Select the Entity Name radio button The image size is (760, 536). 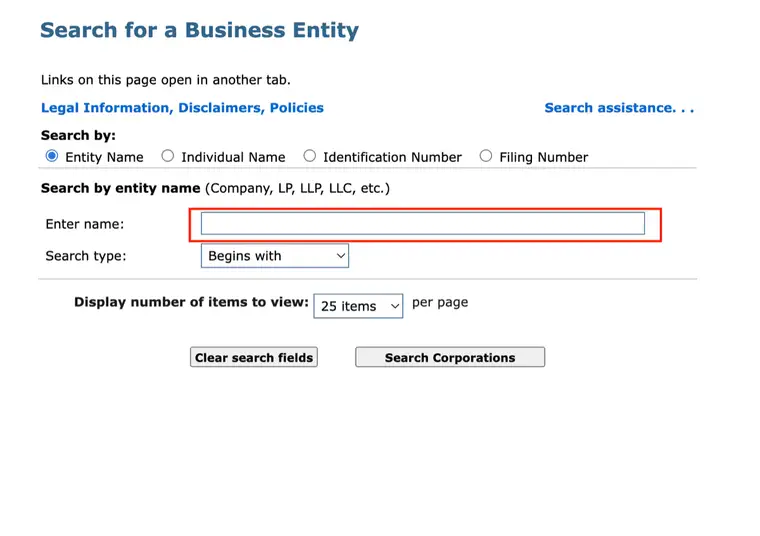click(x=52, y=156)
